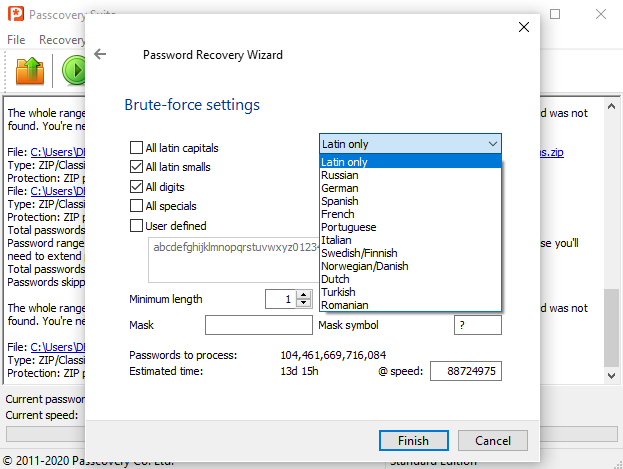Click the log scrollbar down arrow
The height and width of the screenshot is (469, 623).
611,375
